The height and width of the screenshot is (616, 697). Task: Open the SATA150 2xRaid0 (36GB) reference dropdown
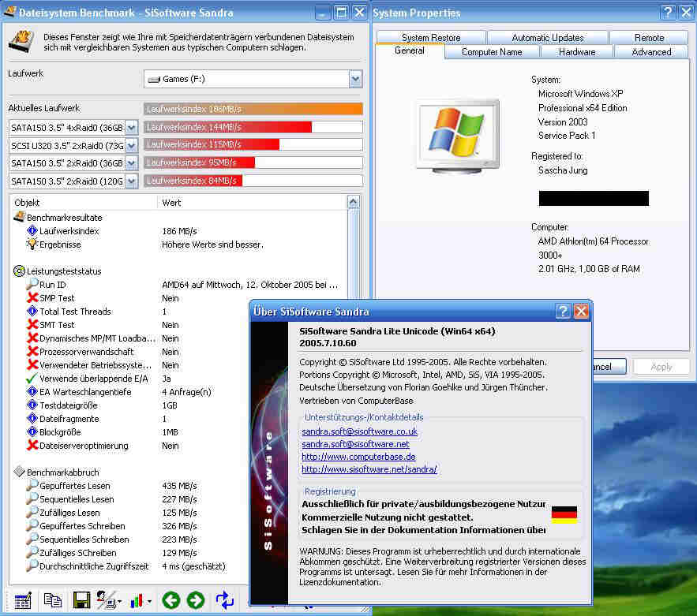[131, 163]
